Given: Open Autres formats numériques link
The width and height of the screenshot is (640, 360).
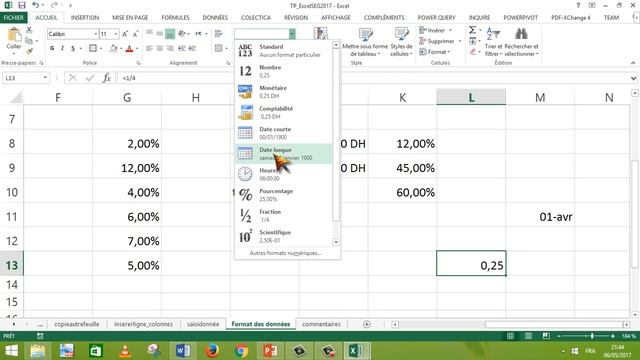Looking at the screenshot, I should [x=285, y=253].
